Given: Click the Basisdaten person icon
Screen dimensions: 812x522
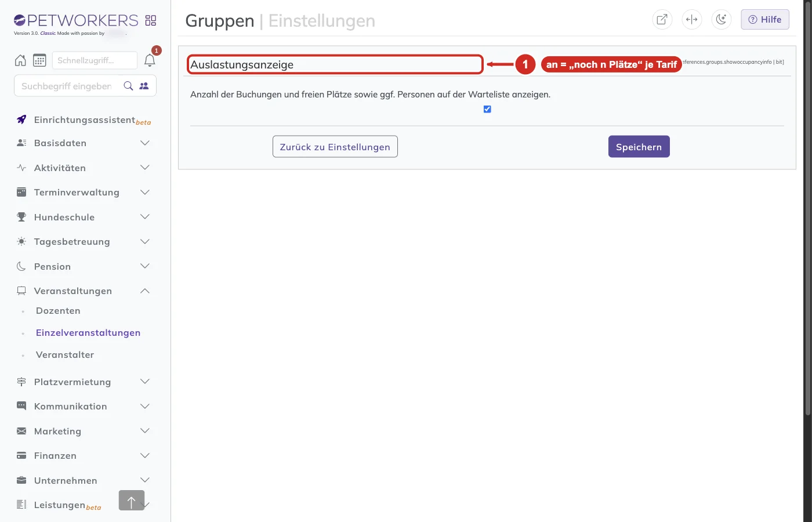Looking at the screenshot, I should point(21,143).
